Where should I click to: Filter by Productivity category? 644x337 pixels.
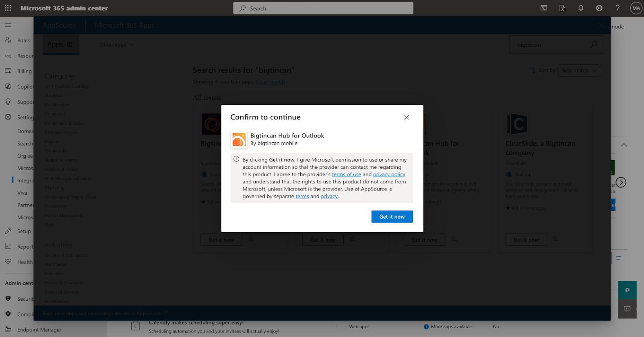click(x=56, y=206)
